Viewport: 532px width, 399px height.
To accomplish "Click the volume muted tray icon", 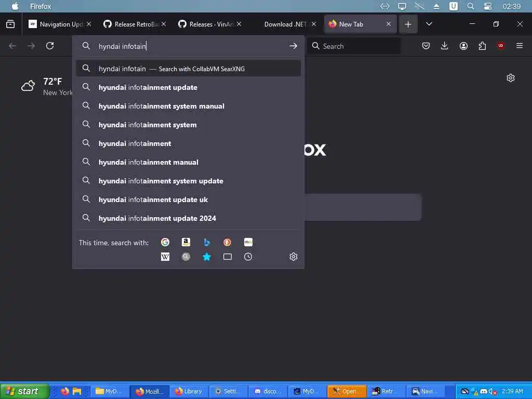I will [x=493, y=392].
